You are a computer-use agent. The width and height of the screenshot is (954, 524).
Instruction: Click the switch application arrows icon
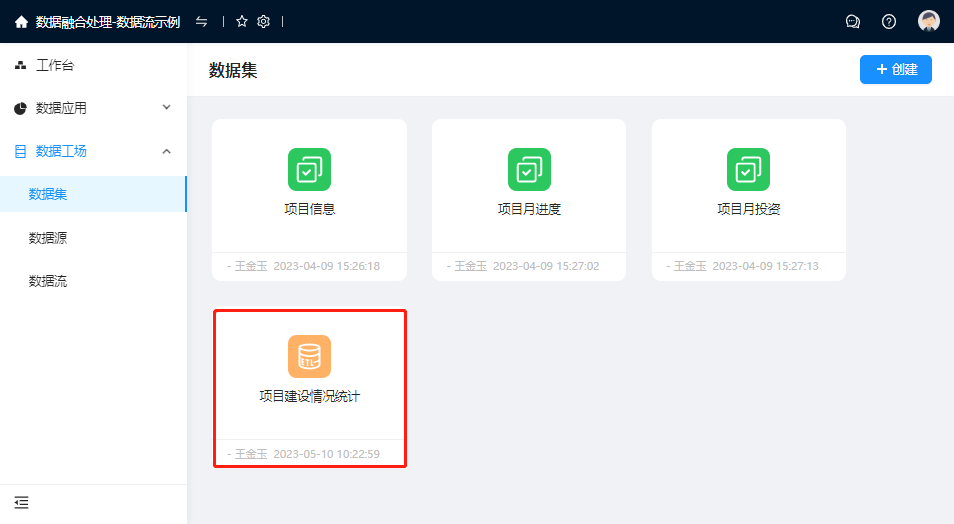[201, 22]
